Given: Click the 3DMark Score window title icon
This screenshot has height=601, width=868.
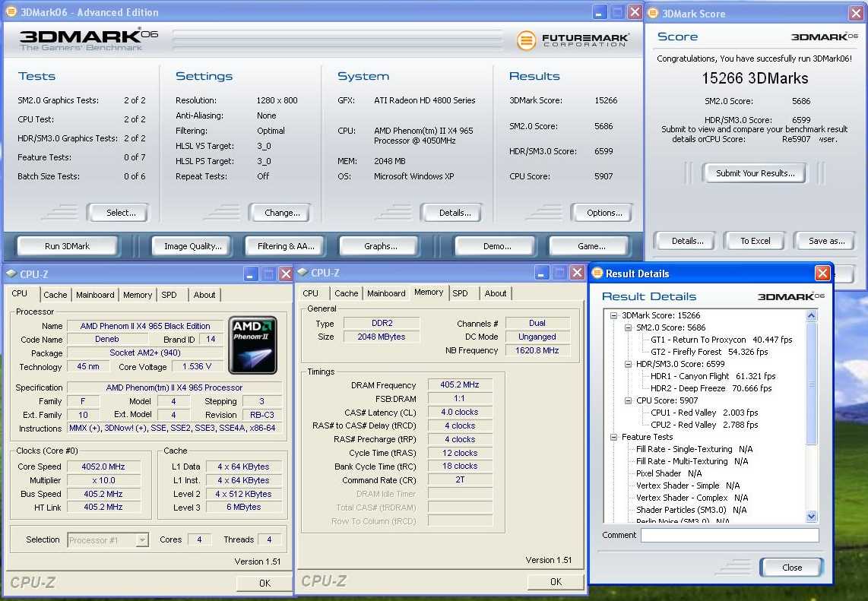Looking at the screenshot, I should point(653,13).
